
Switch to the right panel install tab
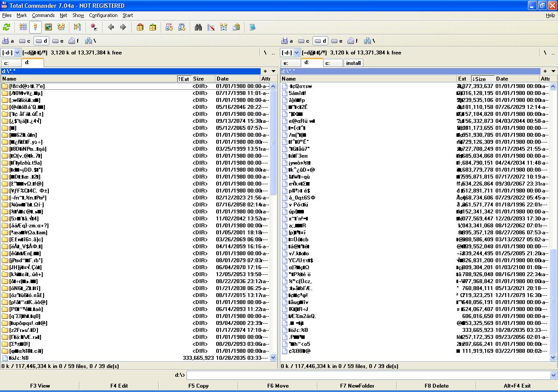354,63
